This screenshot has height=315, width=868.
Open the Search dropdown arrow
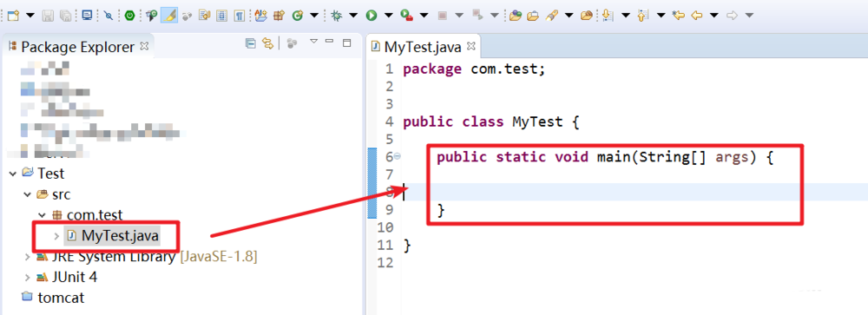569,16
